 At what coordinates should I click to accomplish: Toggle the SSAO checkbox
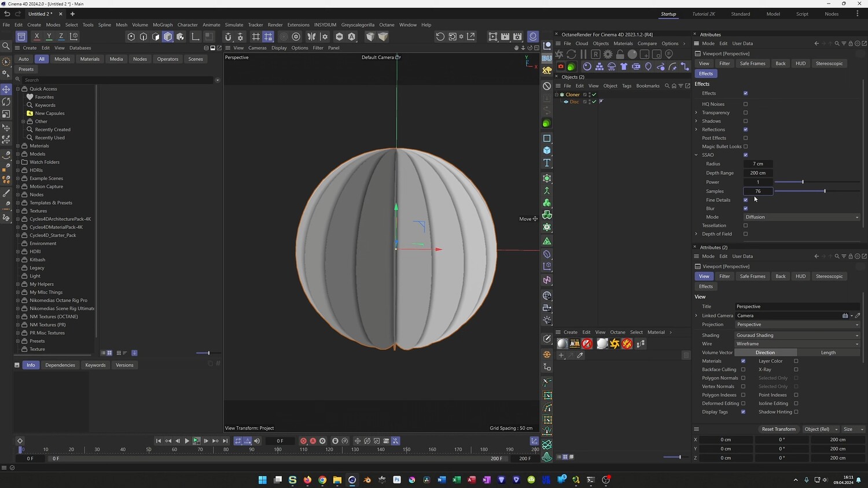(745, 155)
